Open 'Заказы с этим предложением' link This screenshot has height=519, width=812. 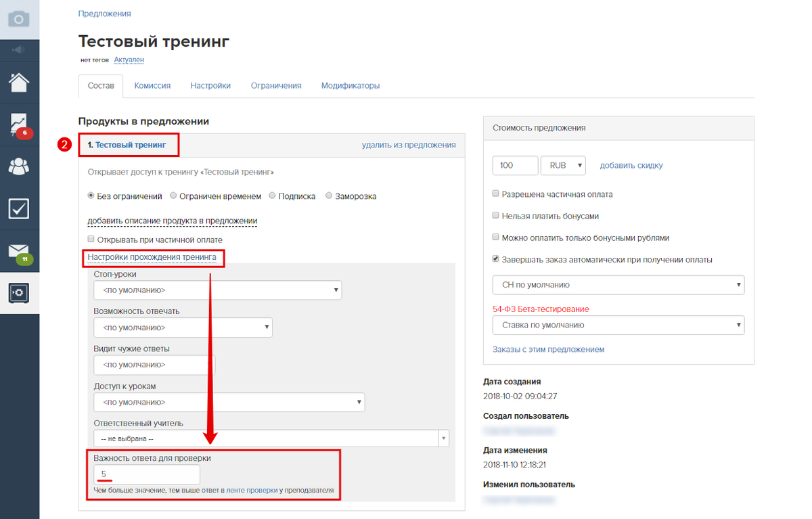[548, 349]
